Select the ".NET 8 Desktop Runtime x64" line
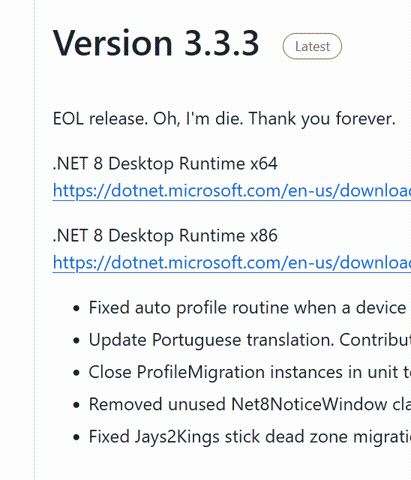 tap(165, 164)
